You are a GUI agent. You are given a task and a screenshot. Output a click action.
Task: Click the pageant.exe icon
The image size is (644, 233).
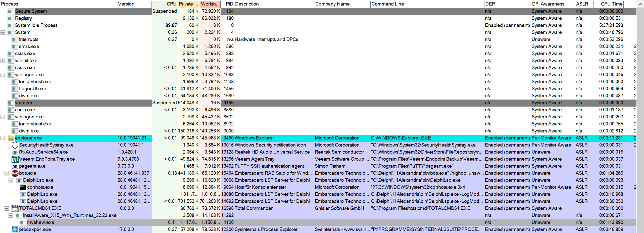click(15, 166)
